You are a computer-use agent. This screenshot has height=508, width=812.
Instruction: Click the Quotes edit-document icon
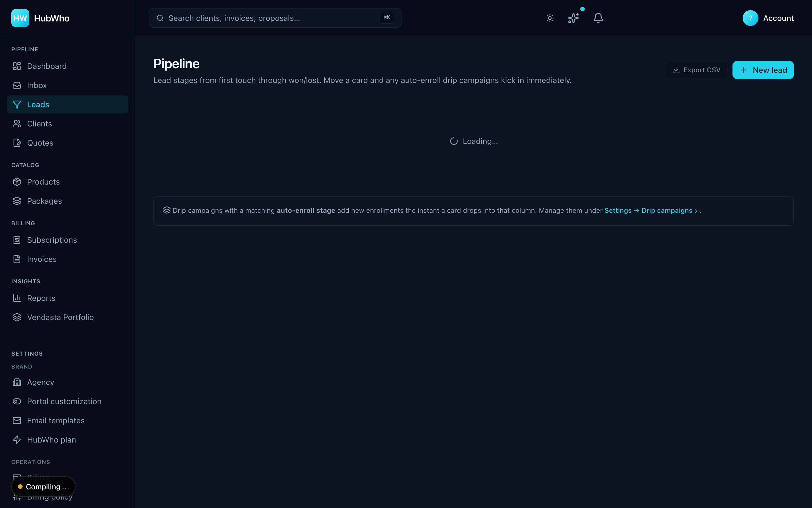pyautogui.click(x=17, y=143)
